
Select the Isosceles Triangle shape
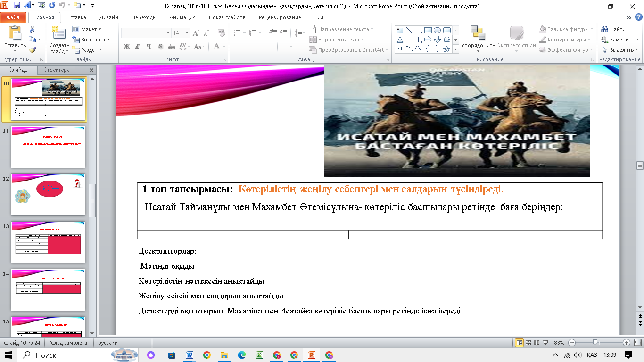click(400, 40)
